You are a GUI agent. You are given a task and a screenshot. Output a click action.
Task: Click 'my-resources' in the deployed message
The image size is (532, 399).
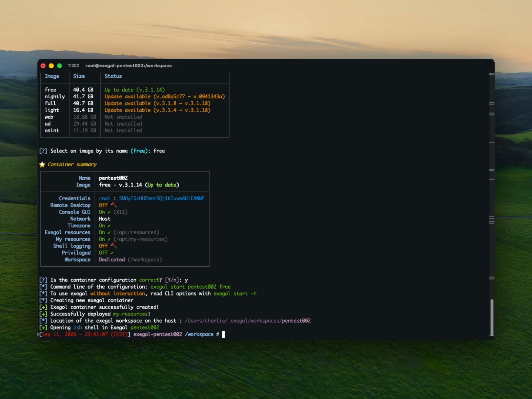click(x=130, y=314)
